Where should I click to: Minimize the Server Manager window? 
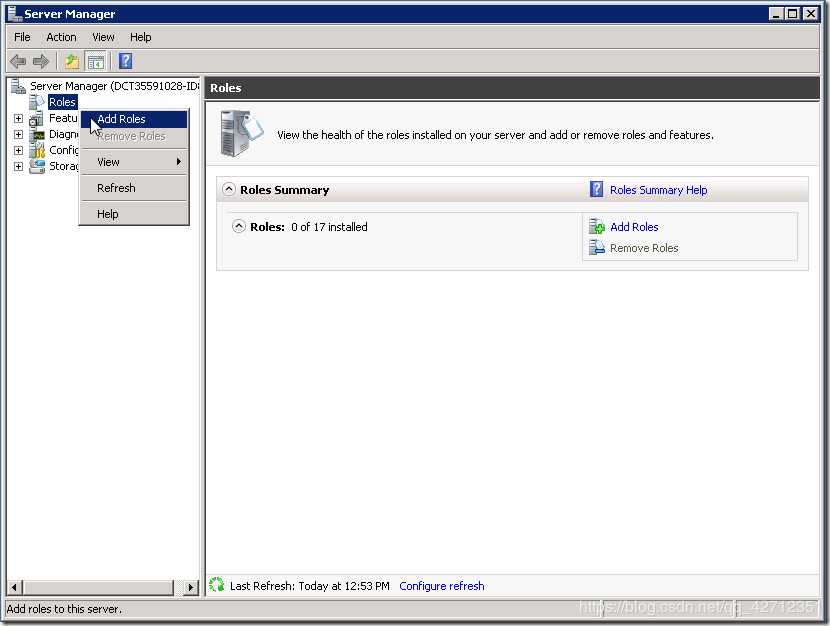point(776,14)
